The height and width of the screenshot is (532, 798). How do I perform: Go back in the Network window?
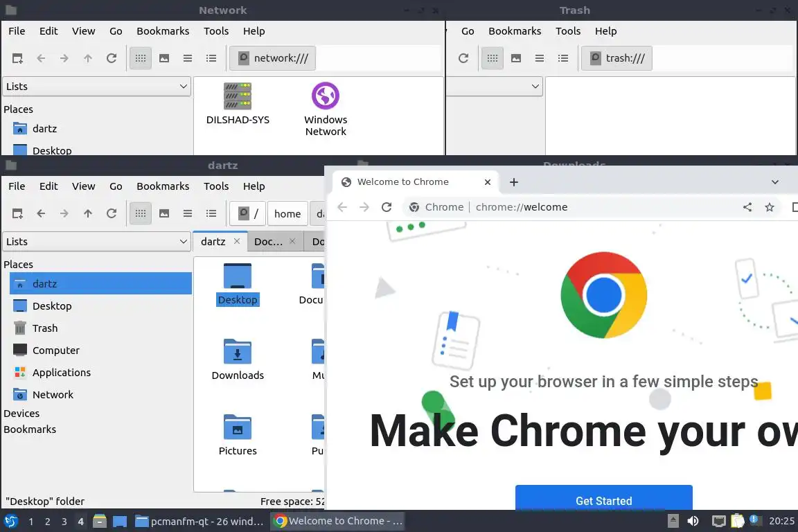coord(42,58)
